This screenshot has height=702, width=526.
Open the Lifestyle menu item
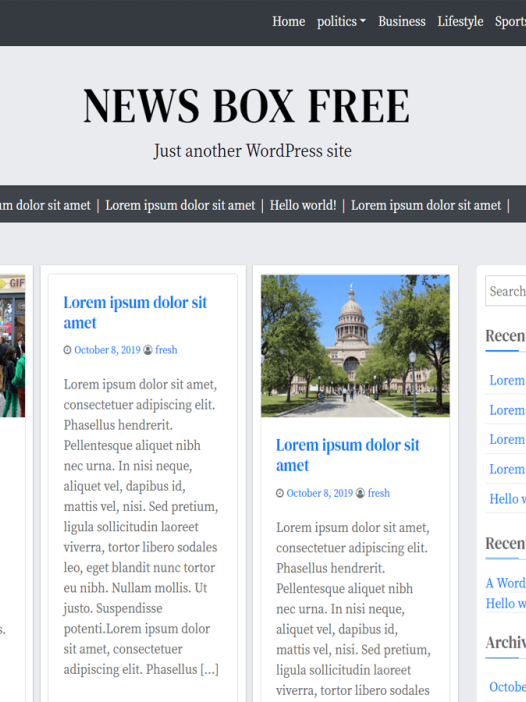click(460, 21)
